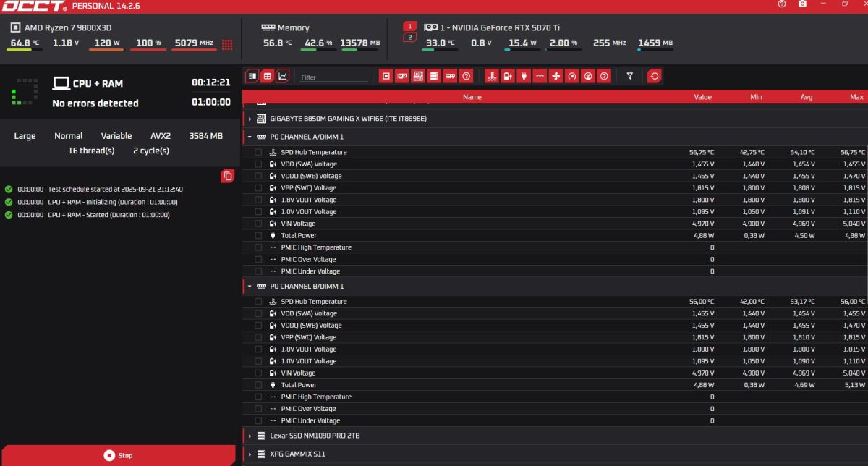Click the 5079 MHz CPU clock readout

195,43
